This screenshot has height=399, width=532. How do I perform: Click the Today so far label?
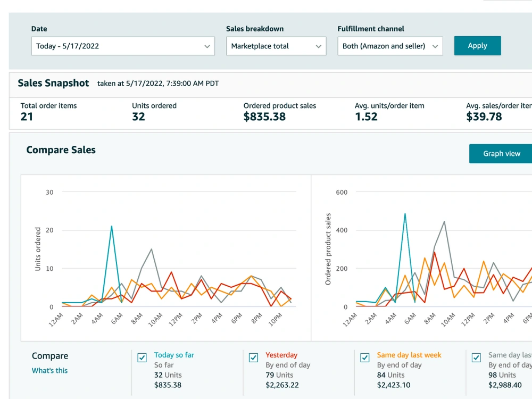(174, 355)
